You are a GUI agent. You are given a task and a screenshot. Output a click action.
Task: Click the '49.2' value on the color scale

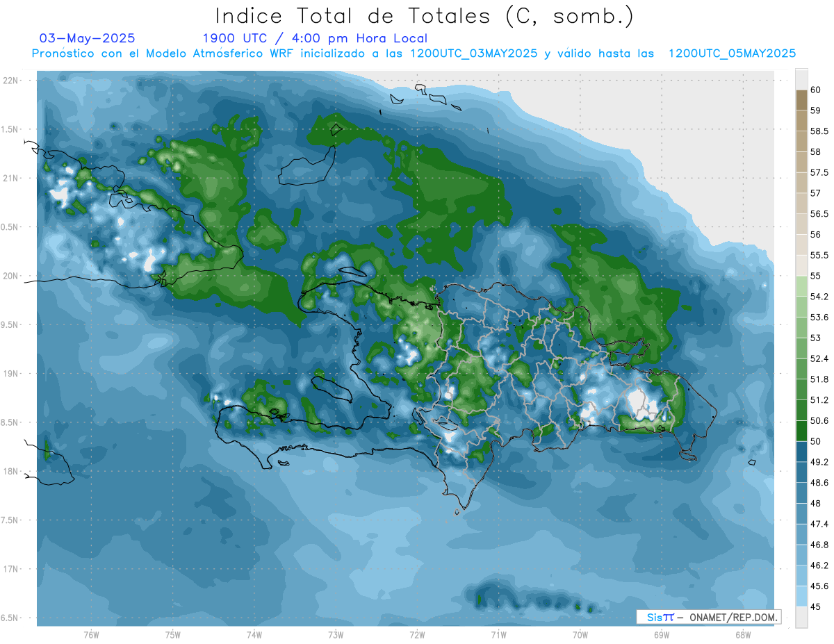tap(819, 462)
